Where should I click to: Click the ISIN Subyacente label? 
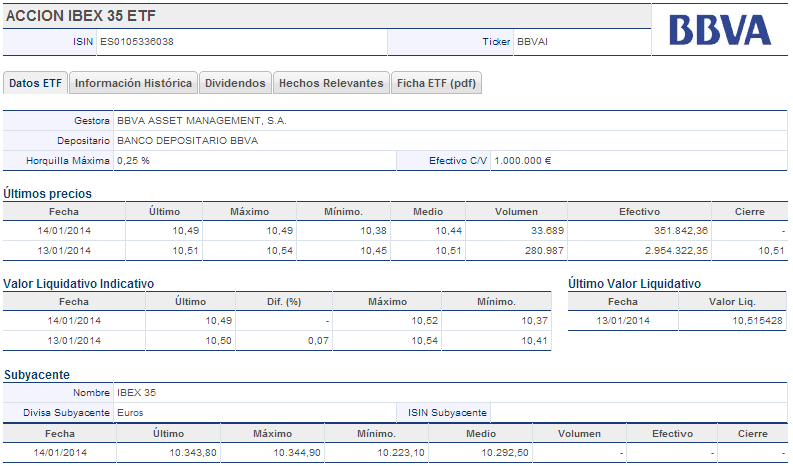click(x=447, y=413)
